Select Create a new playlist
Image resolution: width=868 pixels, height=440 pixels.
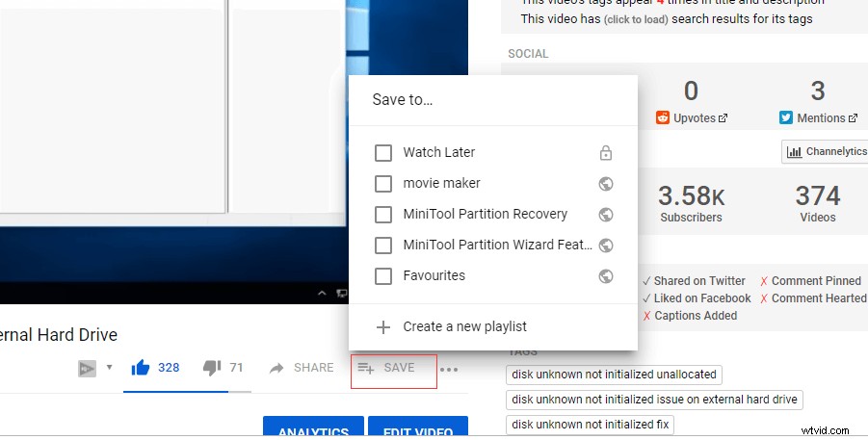465,326
